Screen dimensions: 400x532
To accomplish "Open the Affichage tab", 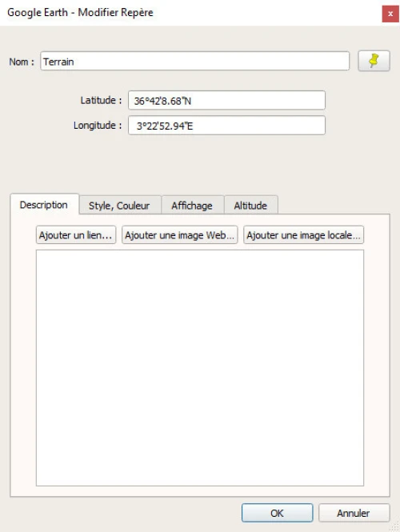I will pyautogui.click(x=192, y=206).
